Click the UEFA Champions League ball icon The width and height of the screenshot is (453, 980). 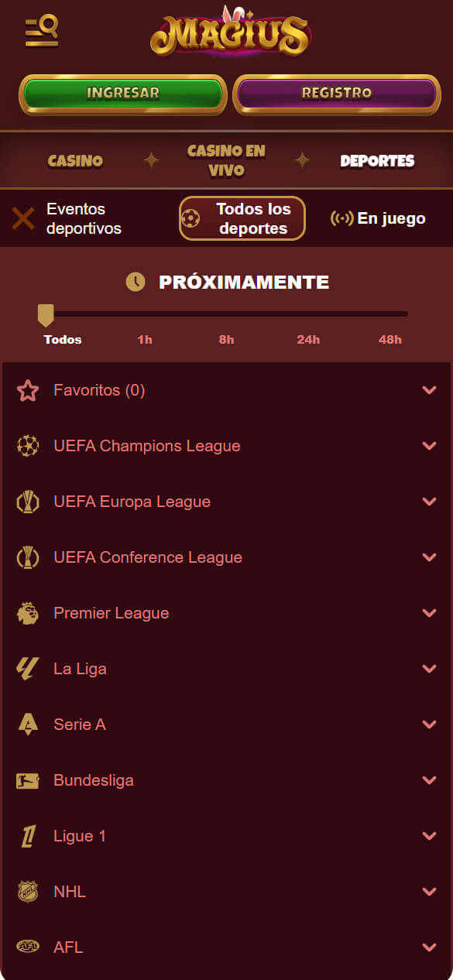28,446
